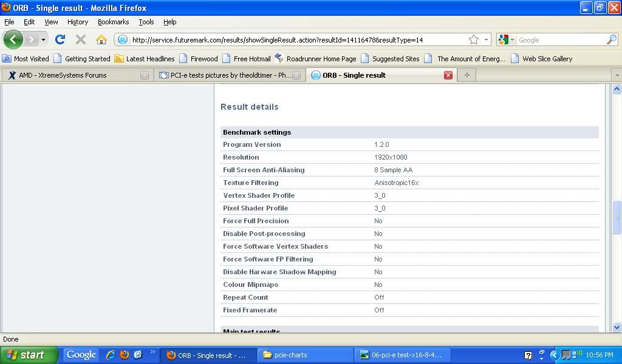Open the Tools menu

pyautogui.click(x=146, y=22)
